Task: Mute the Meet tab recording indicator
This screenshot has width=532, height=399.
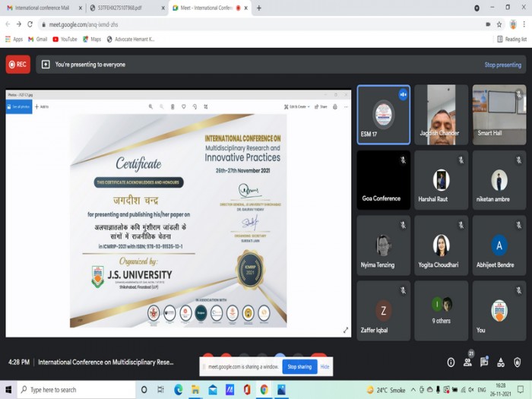Action: click(x=238, y=8)
